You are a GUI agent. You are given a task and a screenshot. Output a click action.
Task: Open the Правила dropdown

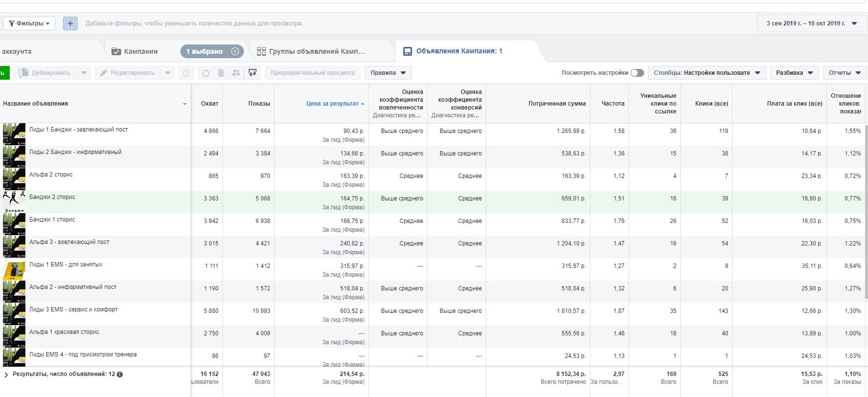(388, 73)
